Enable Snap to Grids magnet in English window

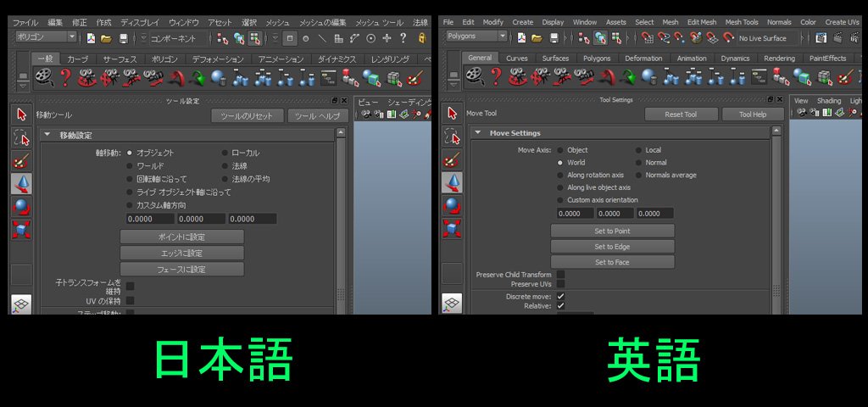[648, 38]
